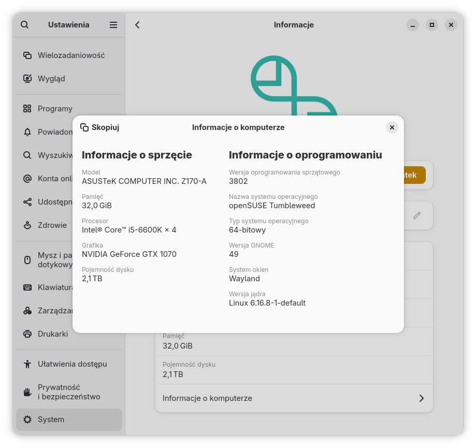Click the Wyszukiwanie magnifier icon in sidebar list
Viewport: 476px width, 448px height.
27,155
